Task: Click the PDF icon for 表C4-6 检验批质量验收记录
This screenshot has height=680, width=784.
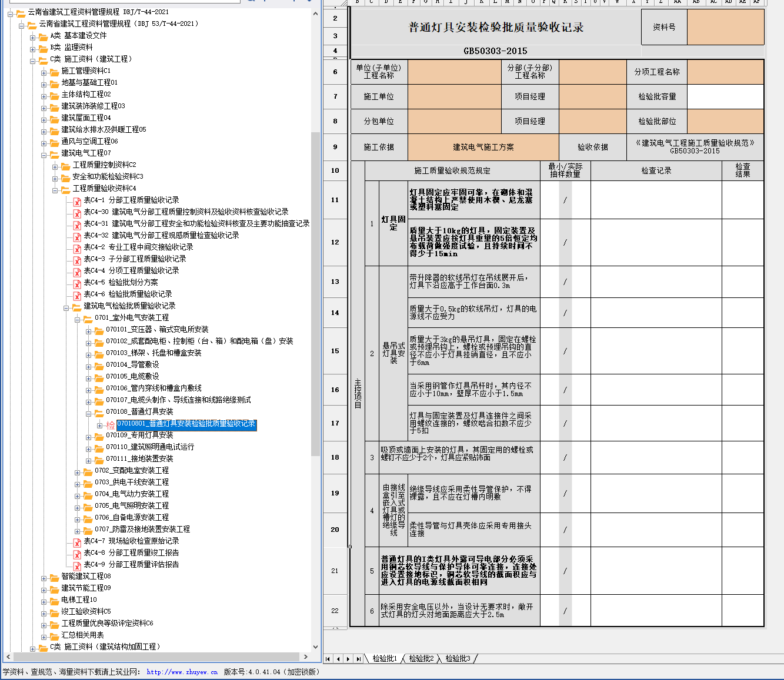Action: (76, 296)
